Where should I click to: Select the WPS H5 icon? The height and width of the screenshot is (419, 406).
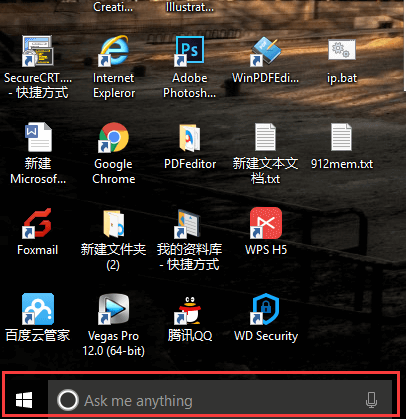[x=266, y=223]
